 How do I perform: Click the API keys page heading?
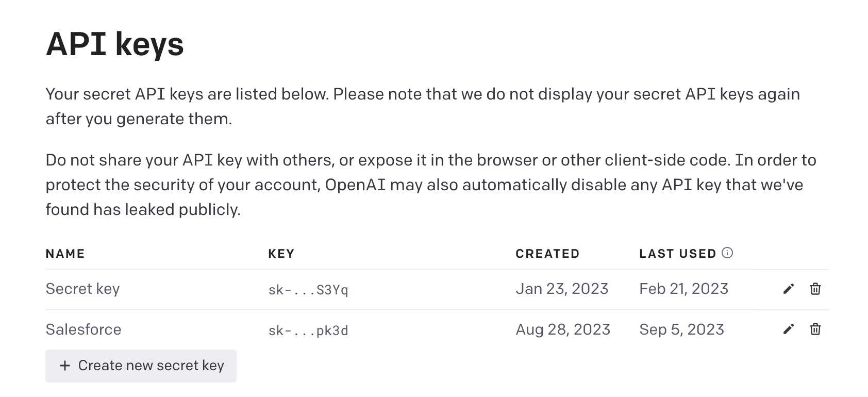114,44
